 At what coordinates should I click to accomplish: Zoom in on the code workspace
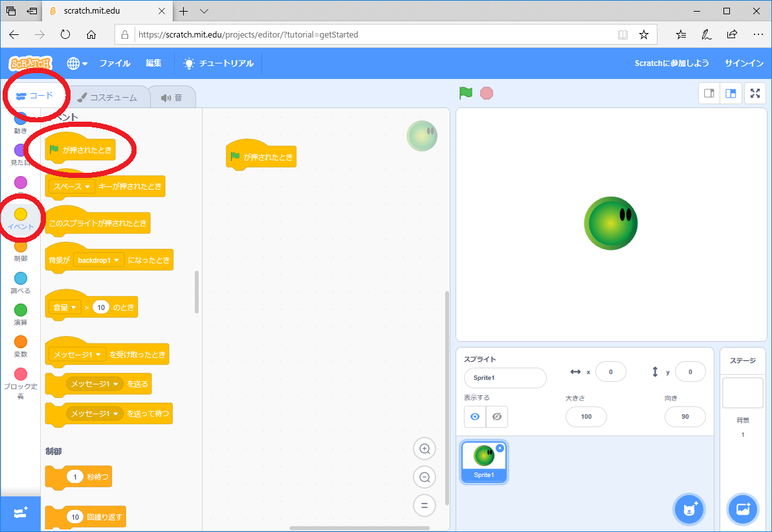tap(425, 449)
